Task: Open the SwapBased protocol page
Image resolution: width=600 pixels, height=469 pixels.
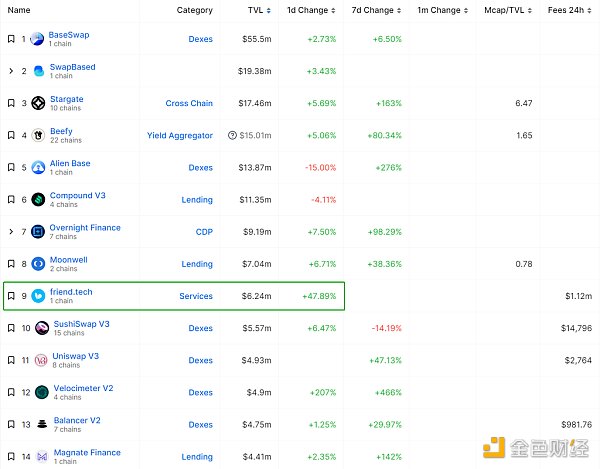Action: point(73,67)
